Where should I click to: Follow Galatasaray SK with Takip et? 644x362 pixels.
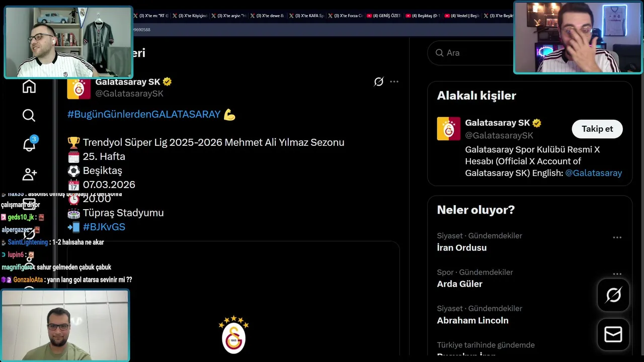point(597,129)
